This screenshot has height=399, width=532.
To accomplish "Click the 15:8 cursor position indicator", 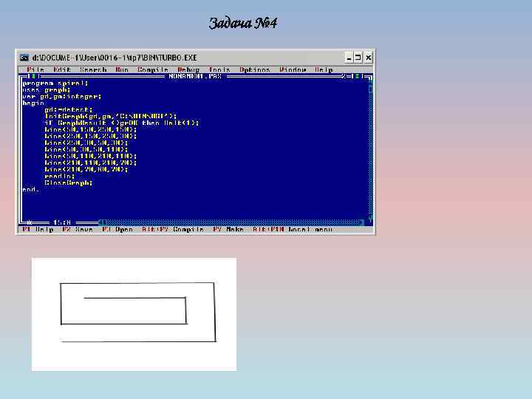I will tap(62, 222).
